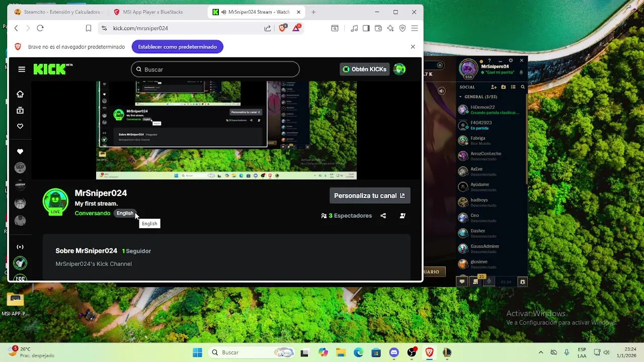Click the filled heart icon in Kick sidebar

pyautogui.click(x=20, y=151)
